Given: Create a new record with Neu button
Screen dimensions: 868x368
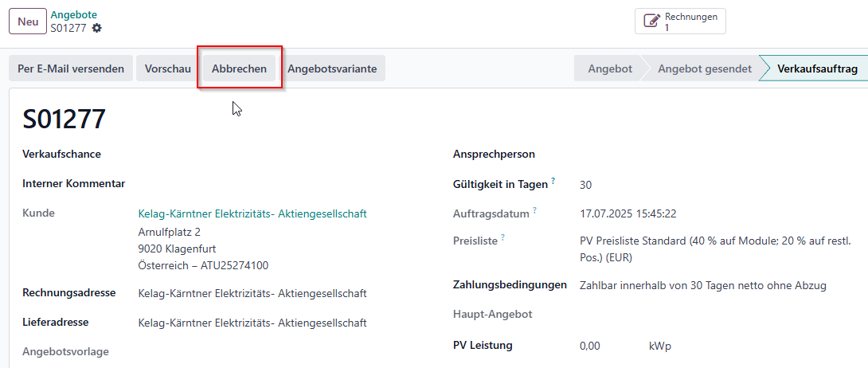Looking at the screenshot, I should click(x=28, y=22).
